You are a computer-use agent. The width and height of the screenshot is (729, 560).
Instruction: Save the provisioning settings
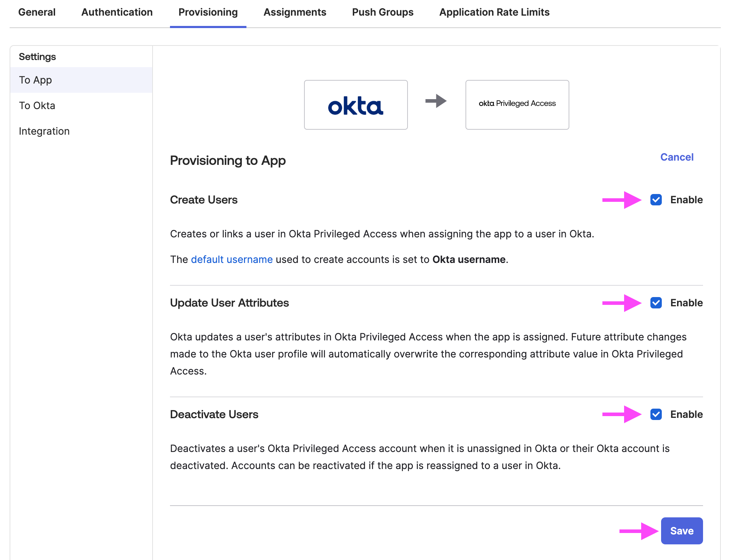click(681, 531)
